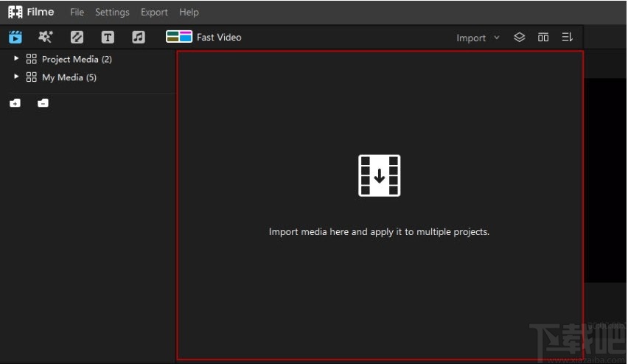Click the Fast Video label
Screen dimensions: 628x364
(x=219, y=38)
